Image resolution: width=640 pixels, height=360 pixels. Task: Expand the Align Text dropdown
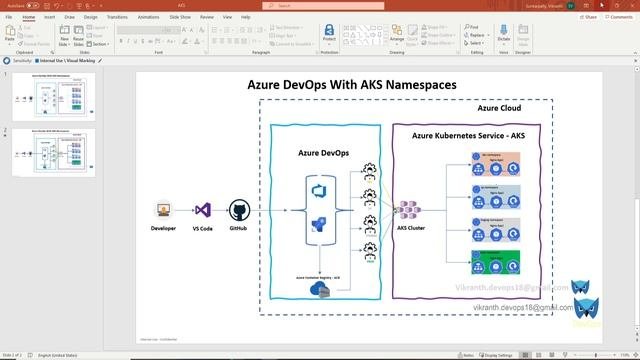point(282,36)
